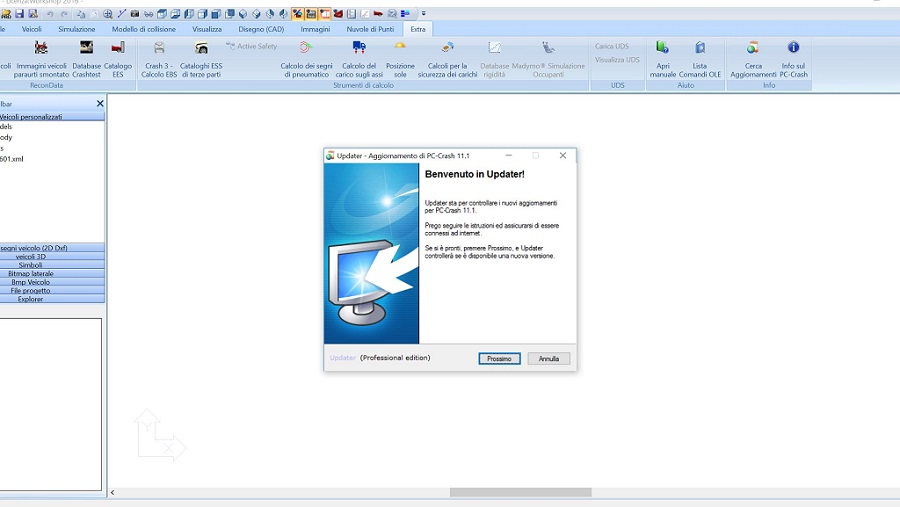Click the redo arrow in quick toolbar
The image size is (900, 507).
pos(64,13)
